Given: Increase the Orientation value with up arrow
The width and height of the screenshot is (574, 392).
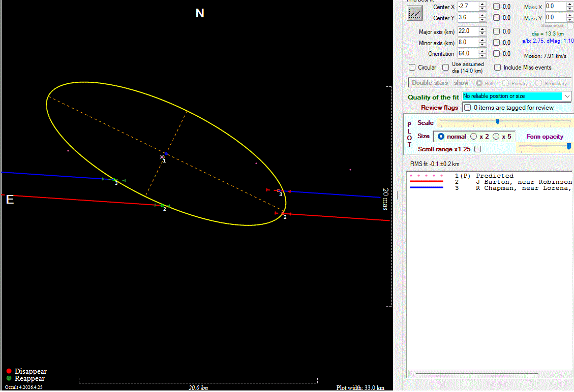Looking at the screenshot, I should click(482, 51).
